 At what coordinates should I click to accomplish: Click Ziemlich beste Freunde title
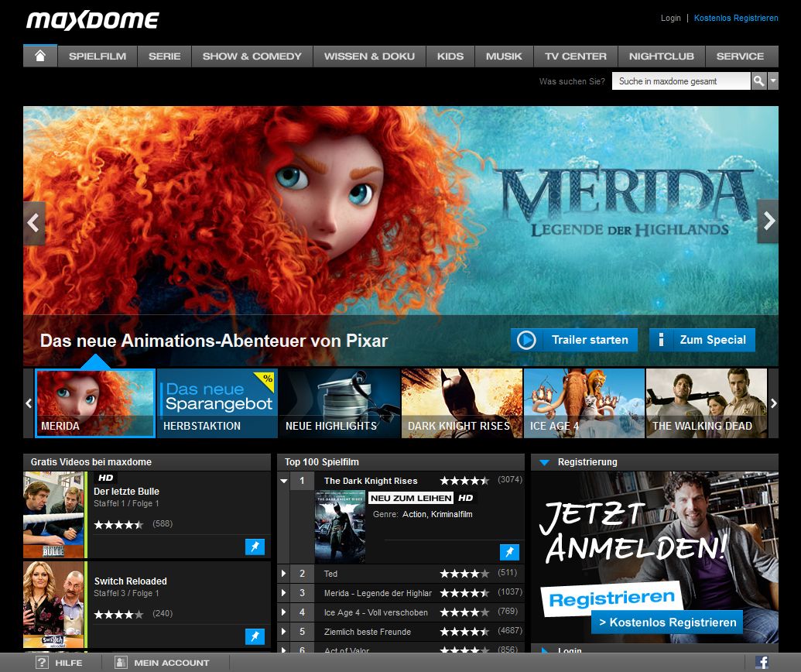(368, 632)
